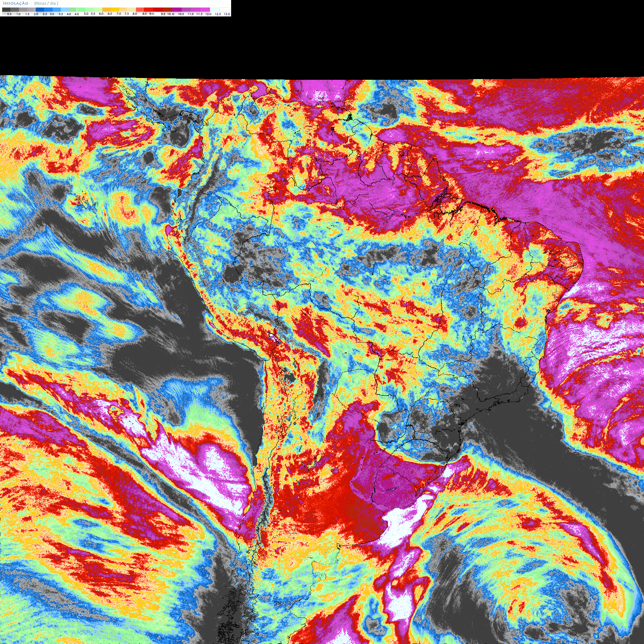This screenshot has width=644, height=644.
Task: Click the '13.0' legend value
Action: [227, 14]
